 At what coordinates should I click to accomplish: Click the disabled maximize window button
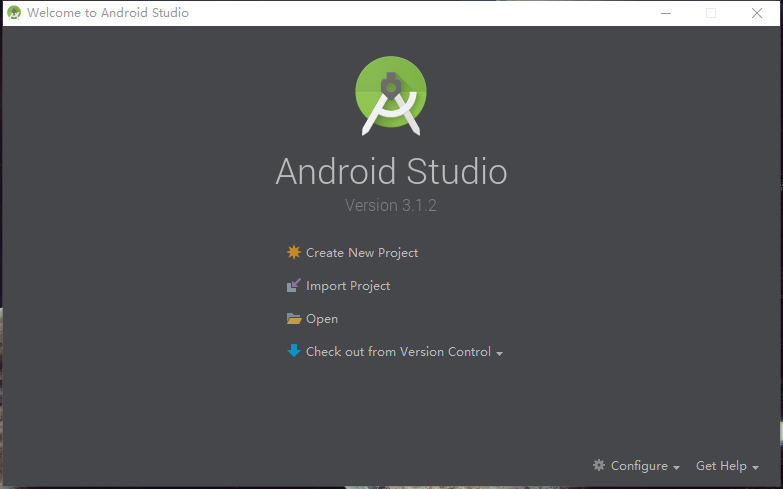tap(711, 13)
